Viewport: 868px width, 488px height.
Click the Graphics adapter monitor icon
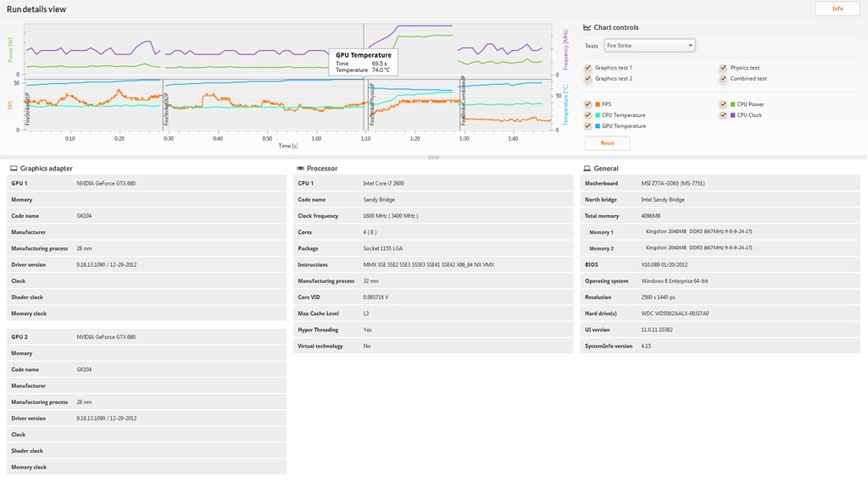pos(14,169)
